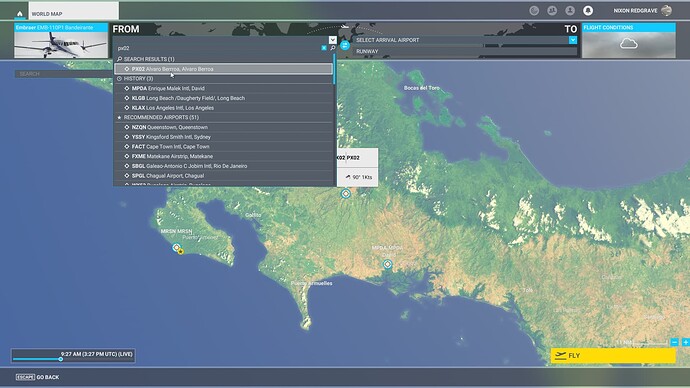
Task: Click the Bocas del Toro map label
Action: click(422, 88)
